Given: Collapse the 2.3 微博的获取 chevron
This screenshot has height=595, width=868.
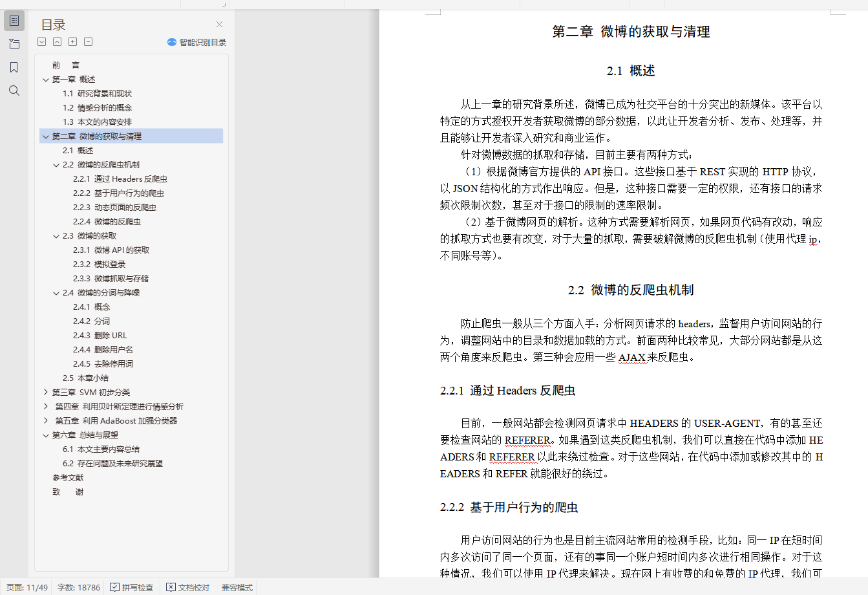Looking at the screenshot, I should 56,236.
